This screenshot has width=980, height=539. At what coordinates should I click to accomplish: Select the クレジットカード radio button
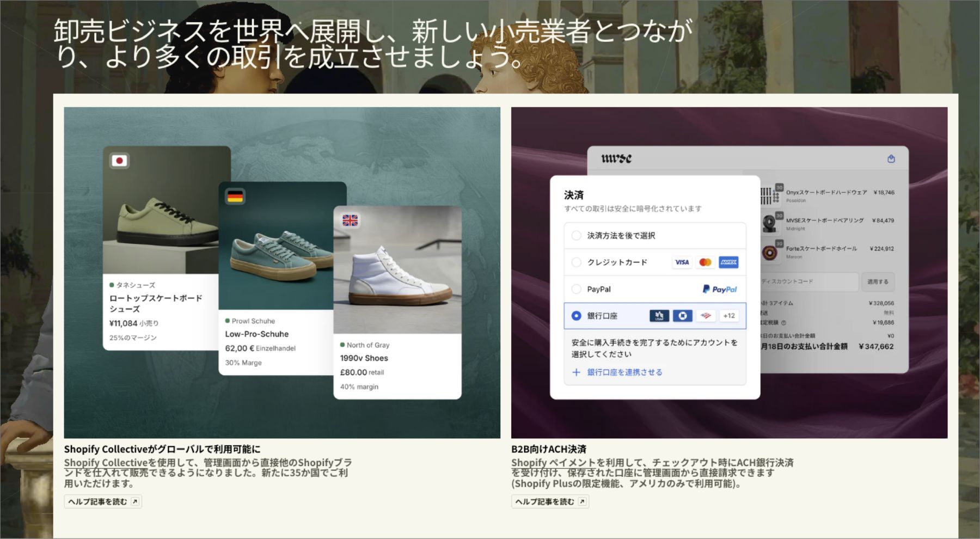pos(576,262)
